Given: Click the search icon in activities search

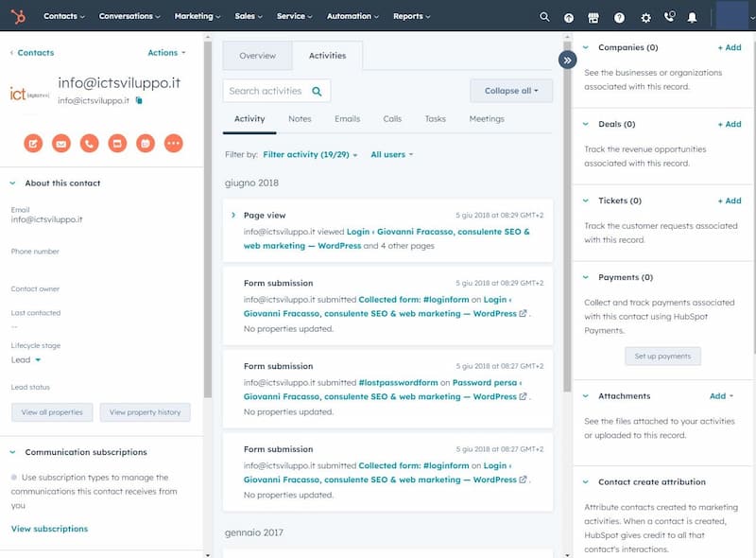Looking at the screenshot, I should [x=317, y=91].
